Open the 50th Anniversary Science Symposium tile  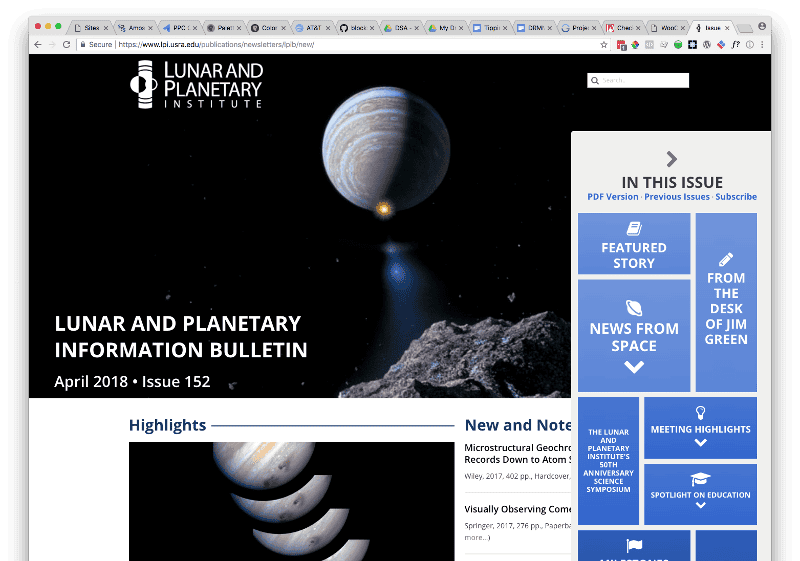click(x=608, y=461)
